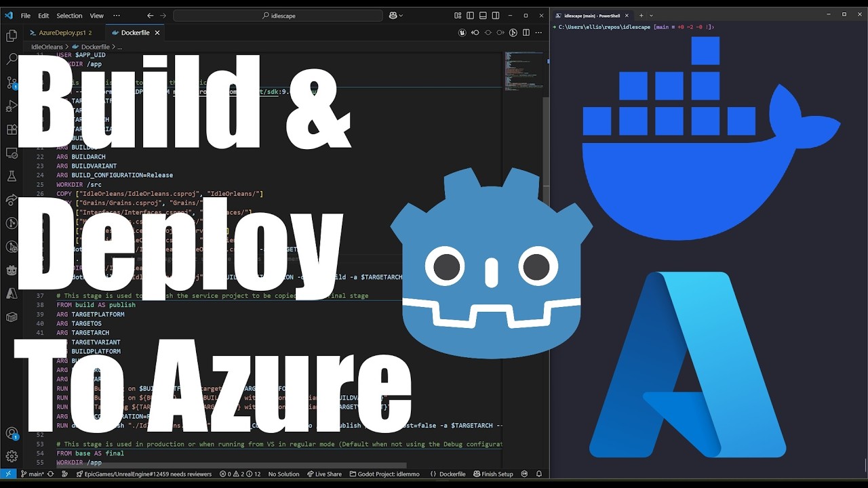This screenshot has width=868, height=488.
Task: Open the File menu
Action: [x=26, y=15]
